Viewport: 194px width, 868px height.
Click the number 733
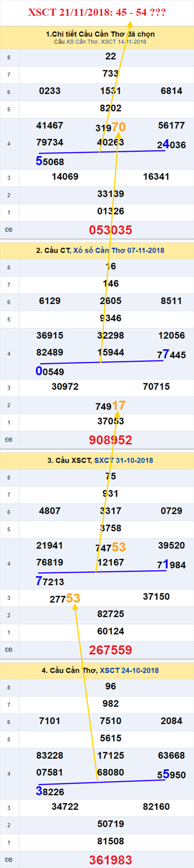(x=111, y=74)
